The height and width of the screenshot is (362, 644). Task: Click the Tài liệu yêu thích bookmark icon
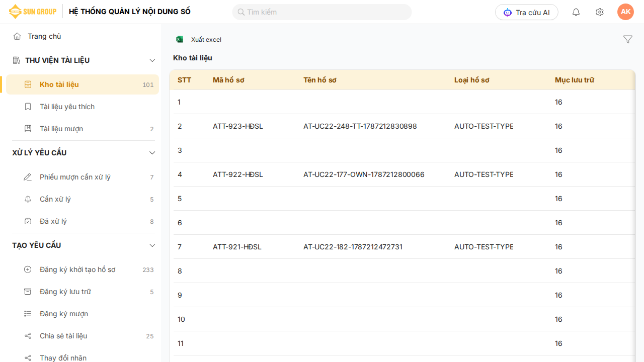(x=28, y=107)
